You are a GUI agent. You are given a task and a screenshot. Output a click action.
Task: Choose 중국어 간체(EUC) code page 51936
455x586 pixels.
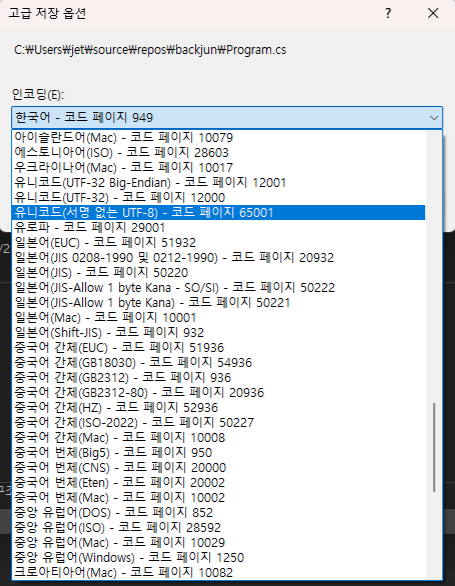coord(218,348)
